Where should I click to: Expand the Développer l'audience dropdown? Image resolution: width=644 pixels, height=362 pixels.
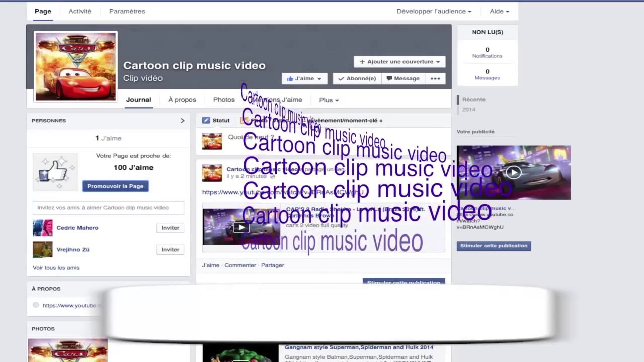pos(434,11)
